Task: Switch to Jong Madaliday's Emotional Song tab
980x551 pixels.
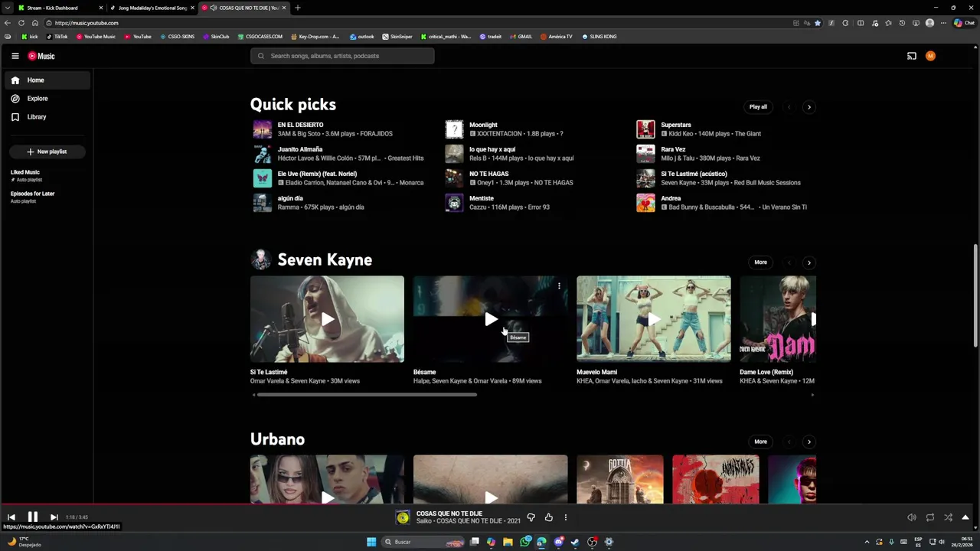Action: click(x=152, y=8)
